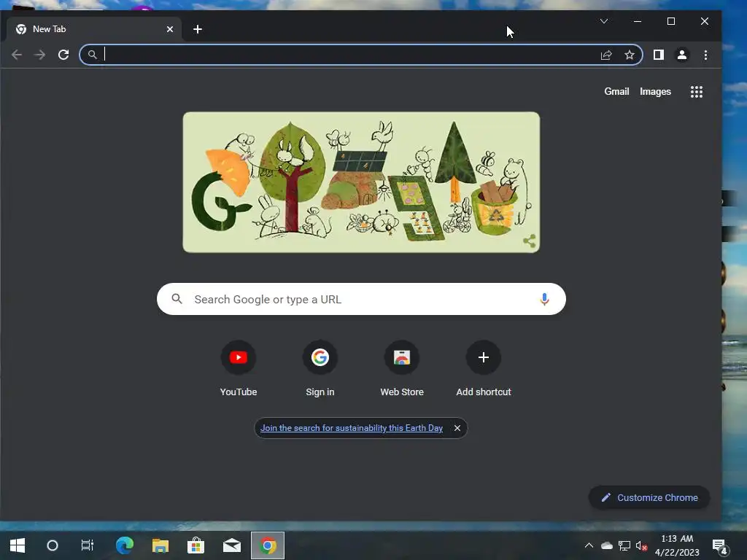
Task: Open the Images link
Action: pos(655,91)
